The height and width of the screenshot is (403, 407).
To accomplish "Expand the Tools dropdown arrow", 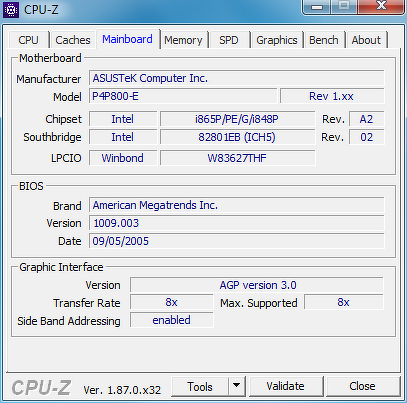I will coord(237,386).
